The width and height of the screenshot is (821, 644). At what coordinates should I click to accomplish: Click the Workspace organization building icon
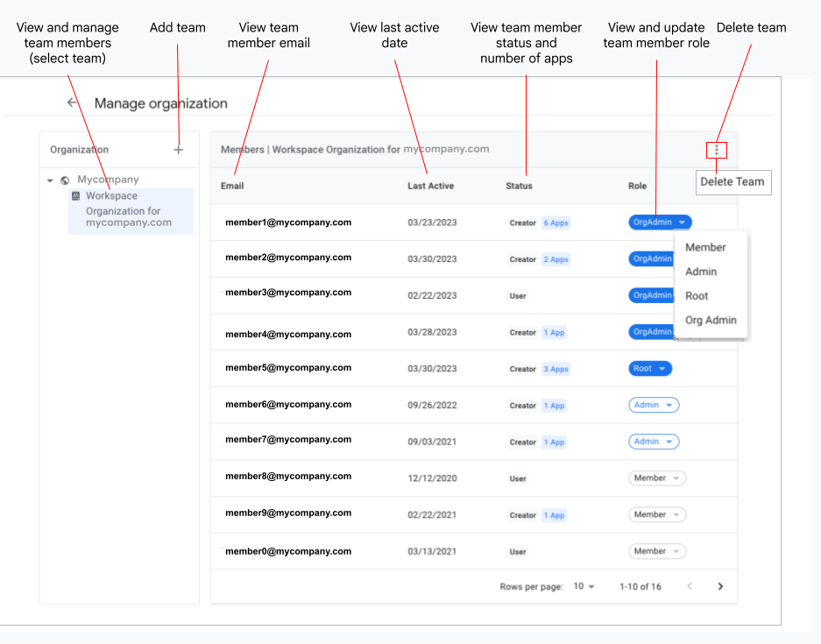pyautogui.click(x=76, y=195)
